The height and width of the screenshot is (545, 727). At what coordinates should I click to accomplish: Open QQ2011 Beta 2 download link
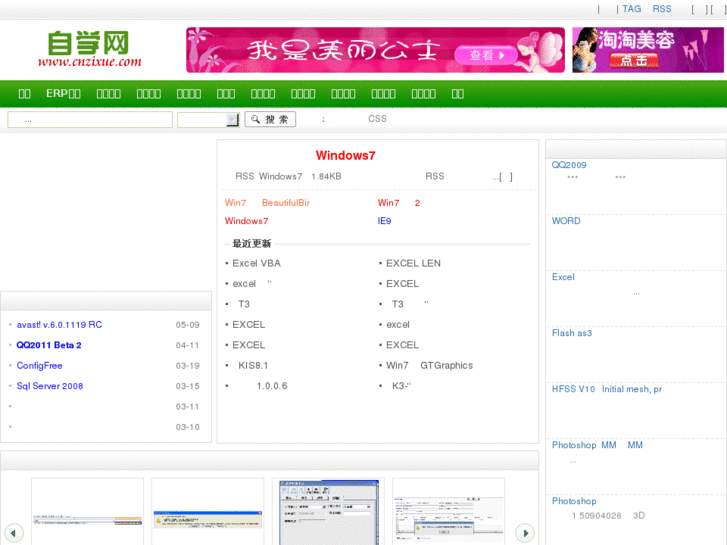point(49,345)
